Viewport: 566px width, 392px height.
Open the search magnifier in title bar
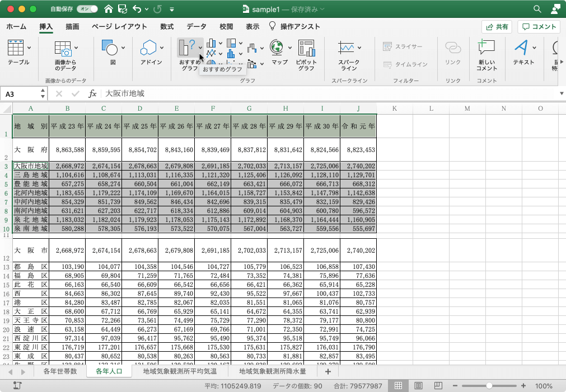point(537,9)
